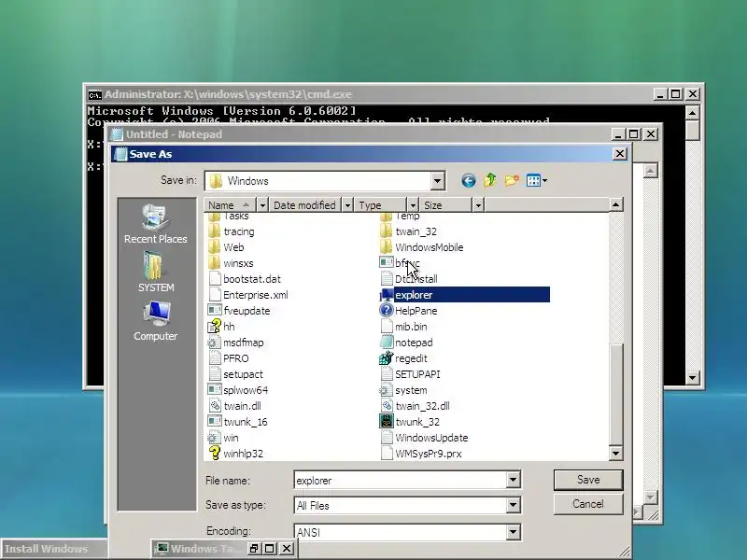Viewport: 747px width, 560px height.
Task: Select the bfsvc application file
Action: point(400,263)
